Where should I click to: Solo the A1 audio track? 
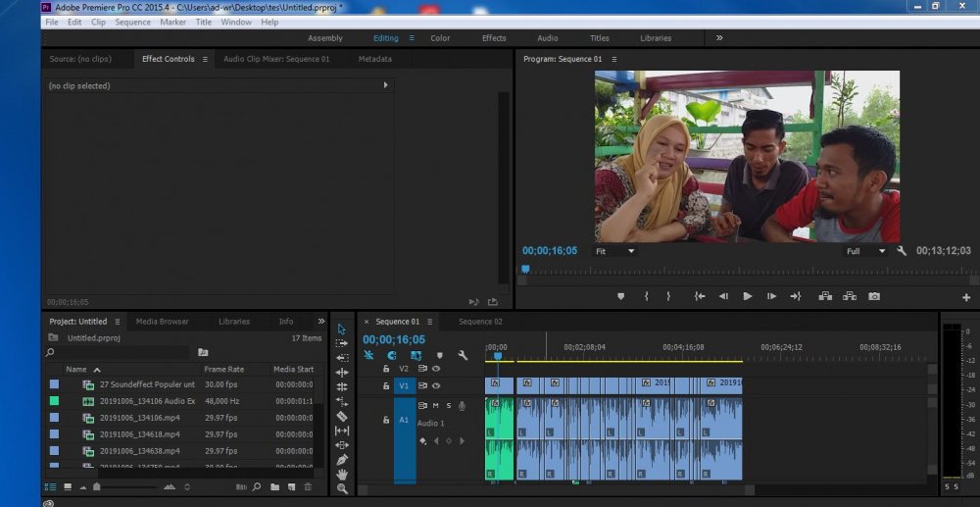[448, 405]
